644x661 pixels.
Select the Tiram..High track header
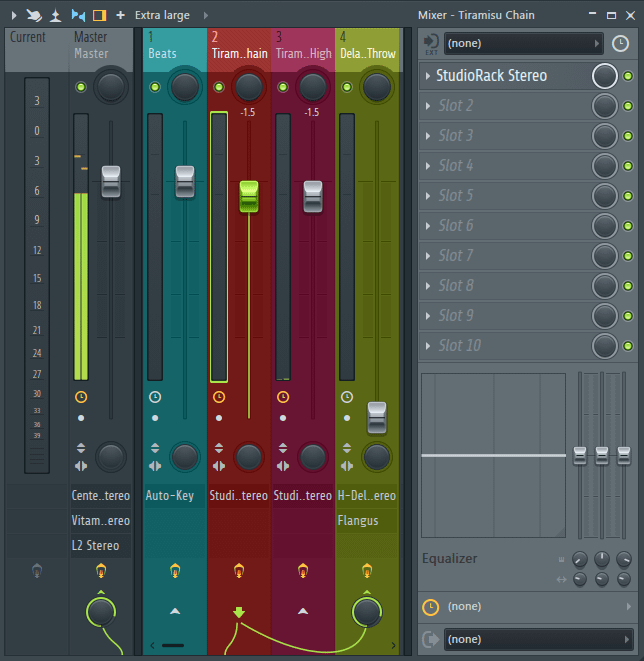[303, 50]
